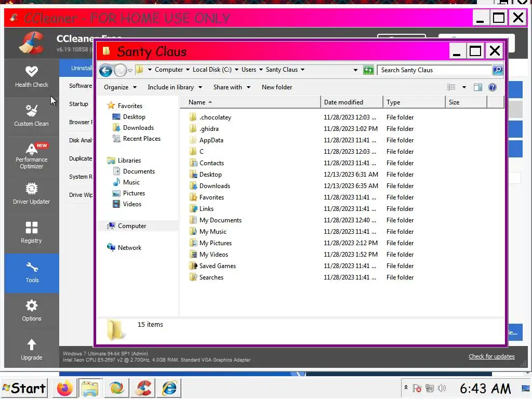Open the Include in library dropdown
The height and width of the screenshot is (399, 532).
coord(175,87)
